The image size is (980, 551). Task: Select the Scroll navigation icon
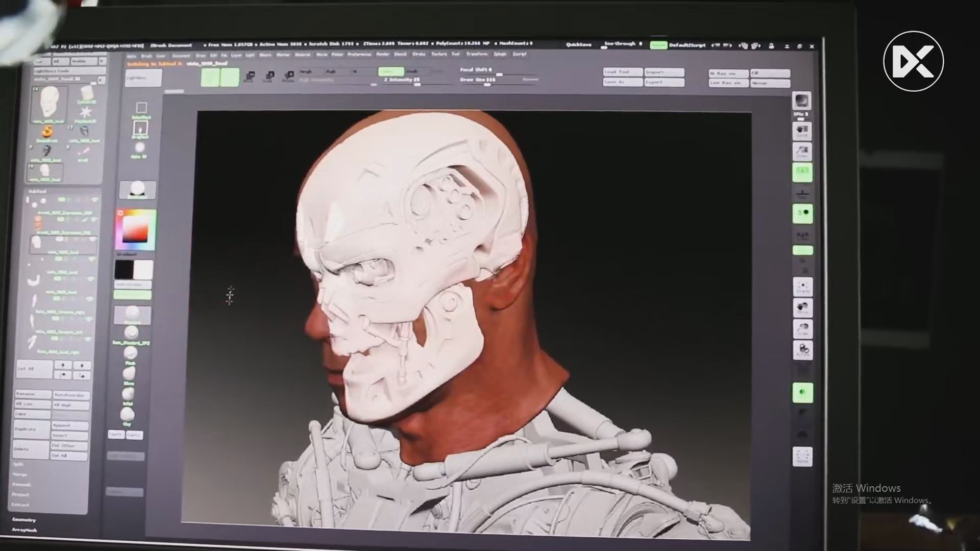(x=802, y=132)
